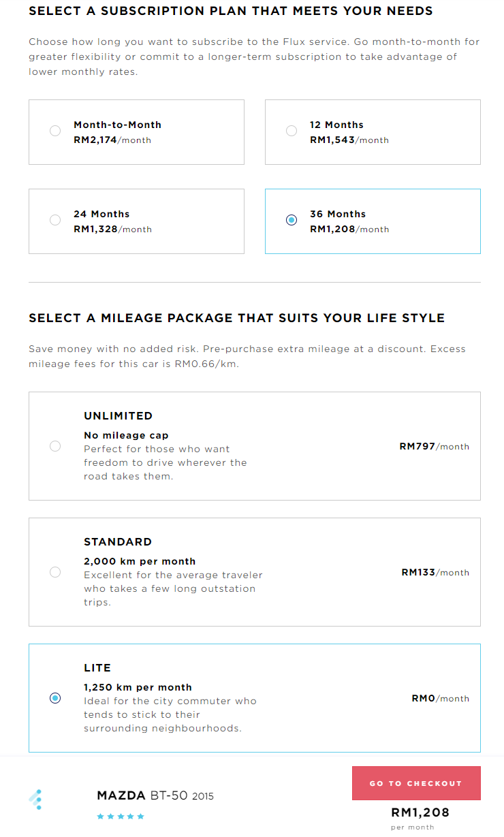Click the Mazda BT-50 2015 title
This screenshot has height=837, width=504.
(155, 795)
